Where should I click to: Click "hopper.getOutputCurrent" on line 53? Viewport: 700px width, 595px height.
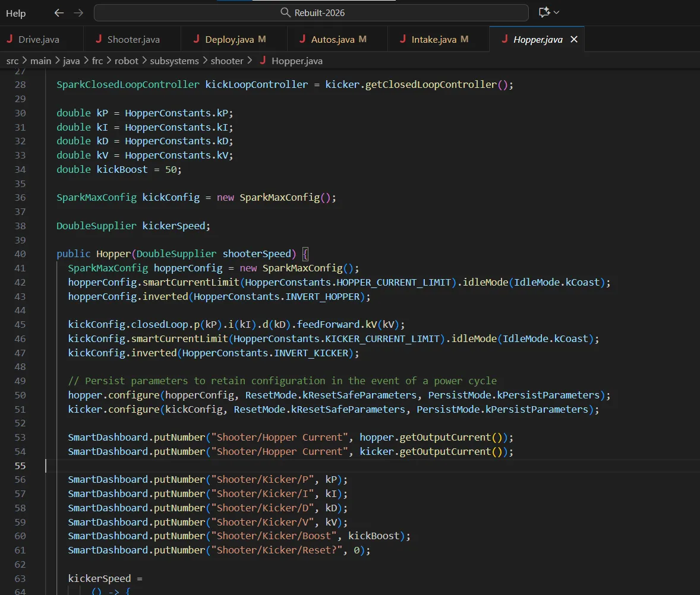click(x=425, y=438)
